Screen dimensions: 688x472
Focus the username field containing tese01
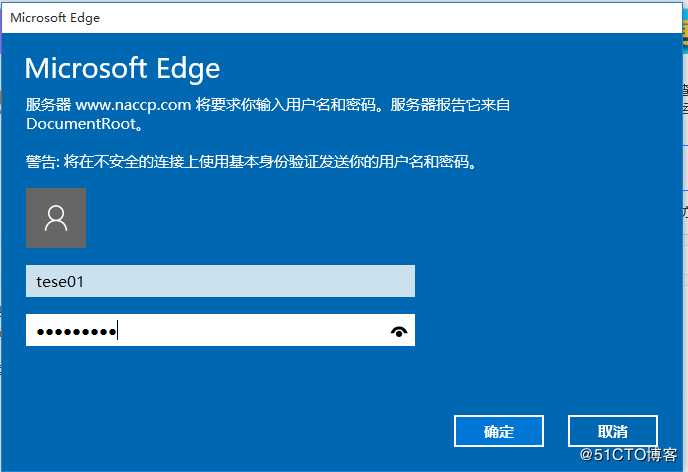coord(220,281)
